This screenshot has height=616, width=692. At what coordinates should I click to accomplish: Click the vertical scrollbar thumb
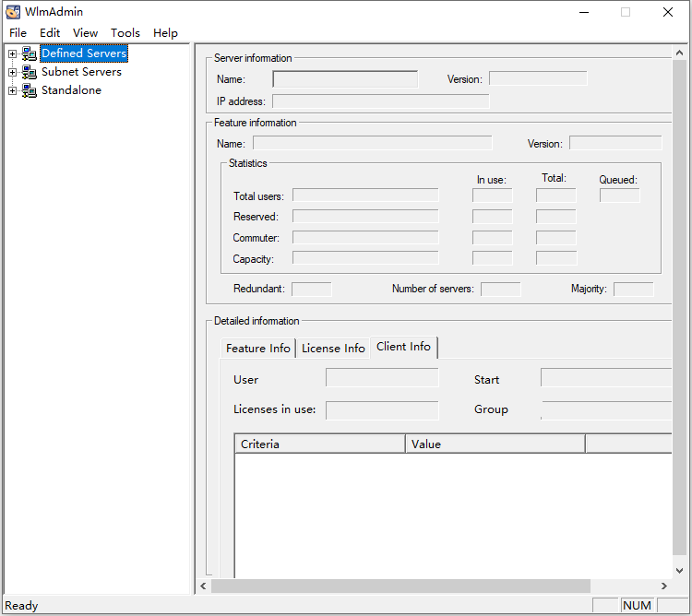680,307
